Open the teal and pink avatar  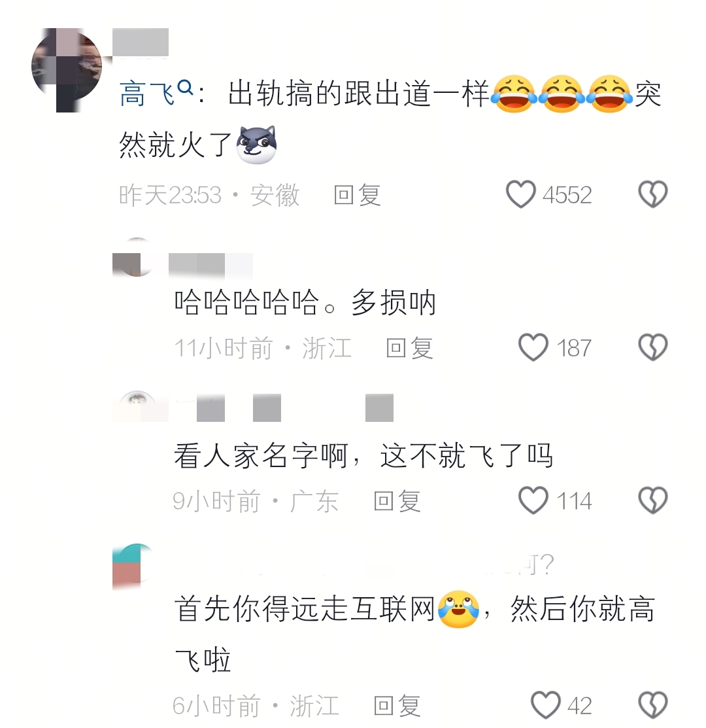pyautogui.click(x=133, y=566)
